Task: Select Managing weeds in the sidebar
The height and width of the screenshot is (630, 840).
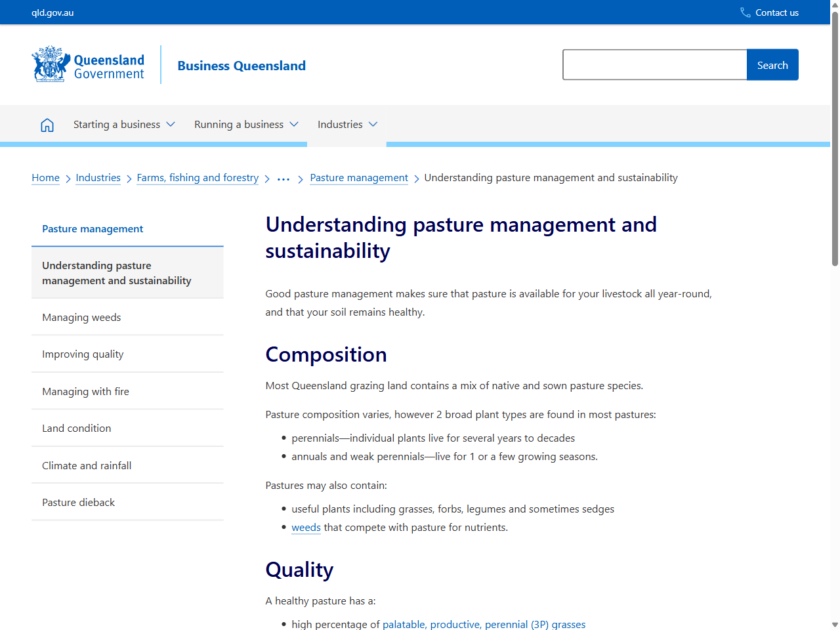Action: tap(81, 317)
